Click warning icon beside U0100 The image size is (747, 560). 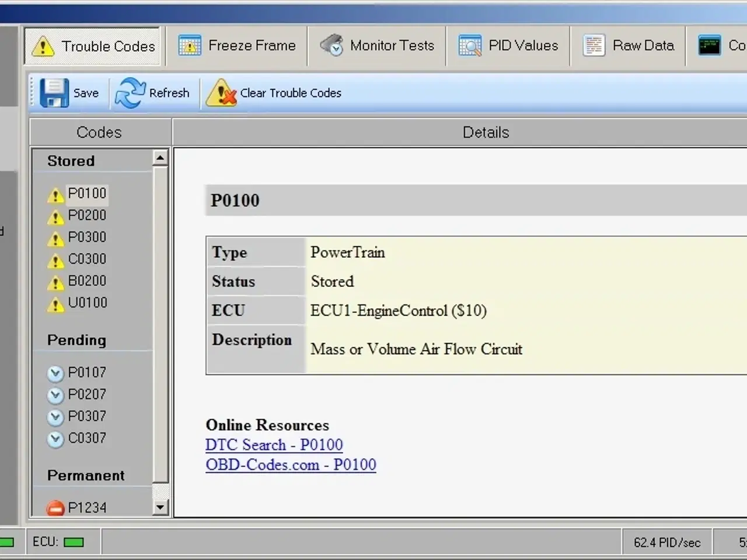pos(55,304)
